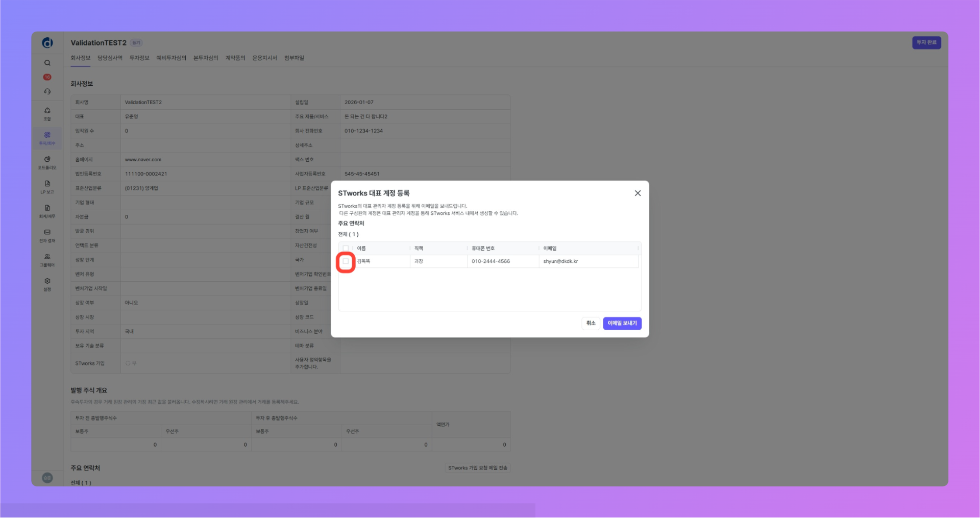Go to the LP 보고 sidebar icon
Image resolution: width=980 pixels, height=518 pixels.
[47, 187]
